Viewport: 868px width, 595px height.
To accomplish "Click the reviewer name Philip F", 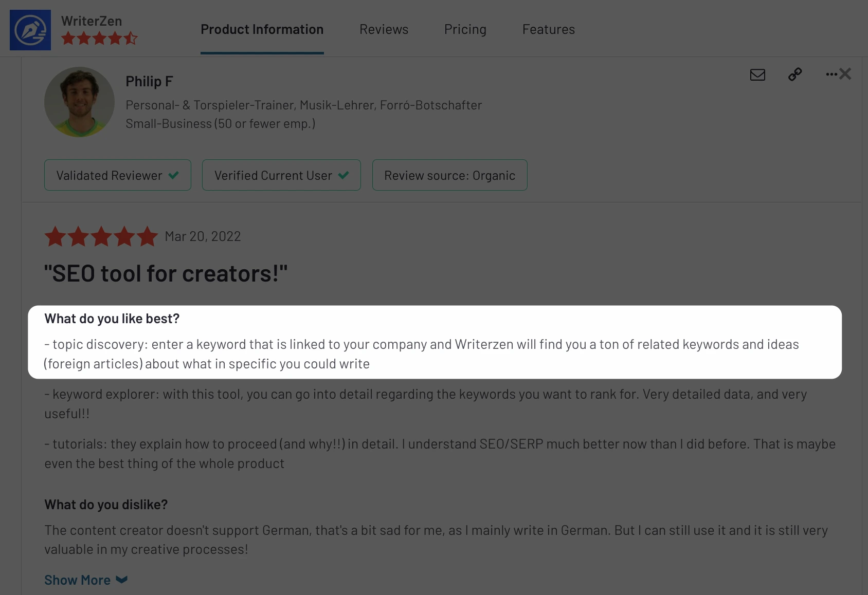I will point(149,81).
